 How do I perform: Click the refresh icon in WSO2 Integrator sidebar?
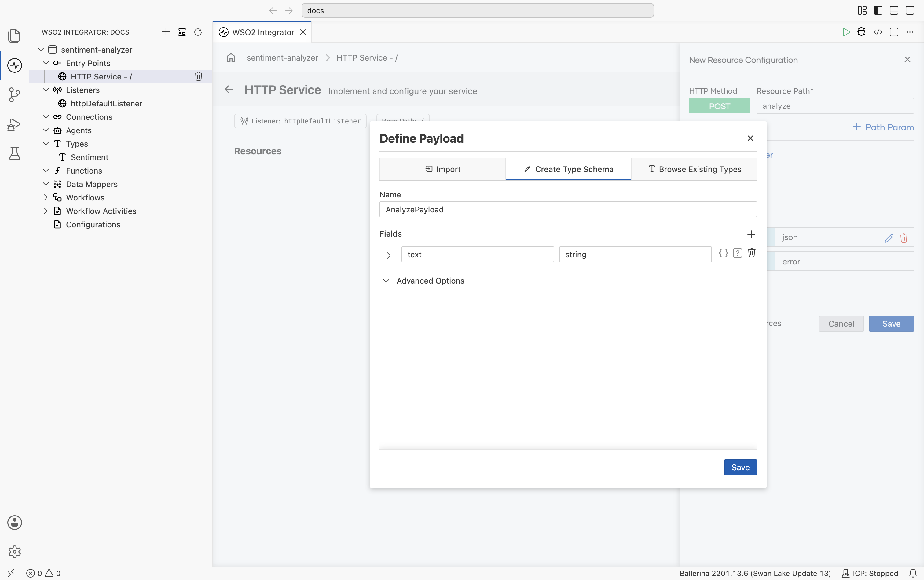(x=198, y=32)
